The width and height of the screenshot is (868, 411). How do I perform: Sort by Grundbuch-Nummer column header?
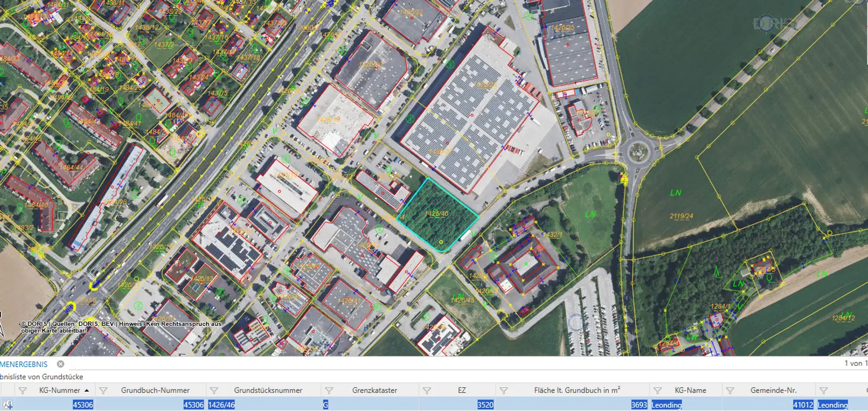[x=155, y=390]
